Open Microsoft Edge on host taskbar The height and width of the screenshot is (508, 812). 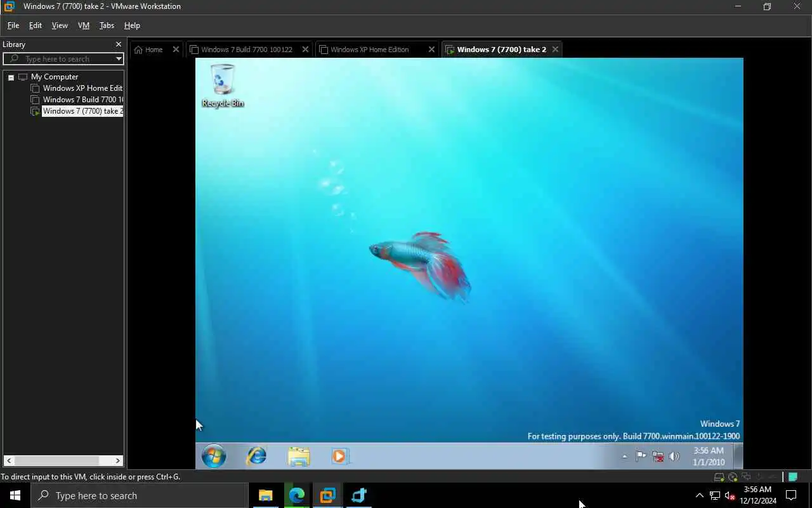[x=296, y=495]
